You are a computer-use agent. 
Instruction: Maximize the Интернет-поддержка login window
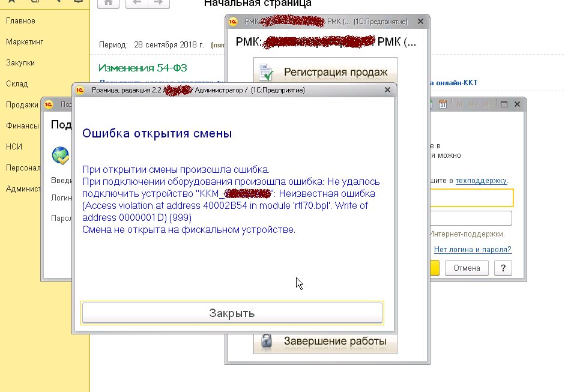(x=504, y=104)
